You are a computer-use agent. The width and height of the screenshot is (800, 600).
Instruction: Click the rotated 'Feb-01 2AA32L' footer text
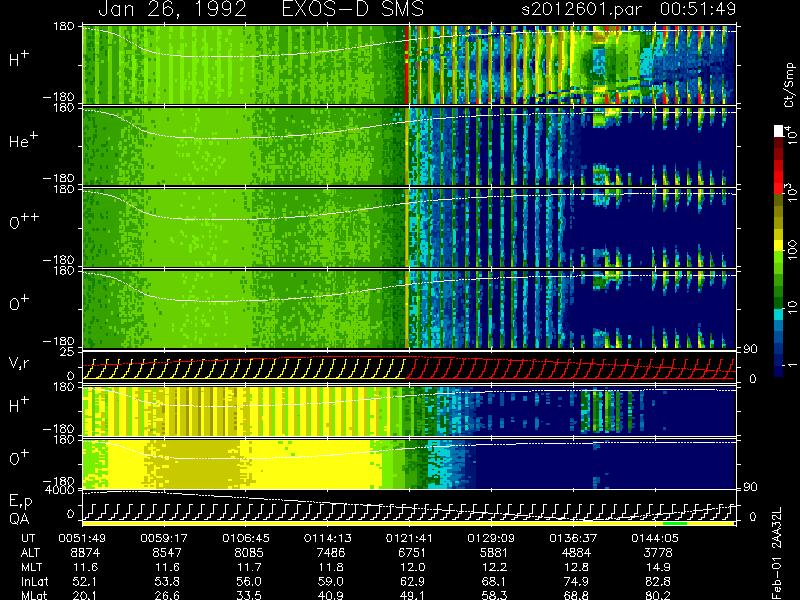pyautogui.click(x=777, y=553)
